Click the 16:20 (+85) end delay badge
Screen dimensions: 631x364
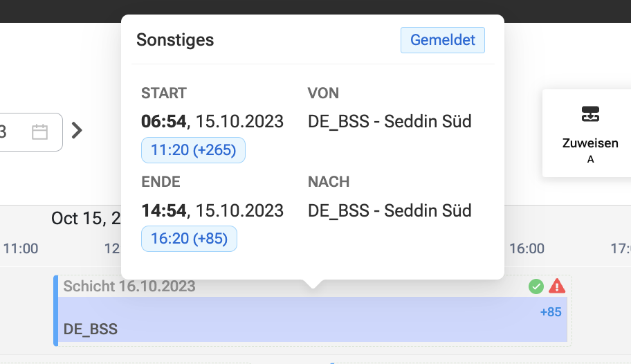pyautogui.click(x=189, y=238)
